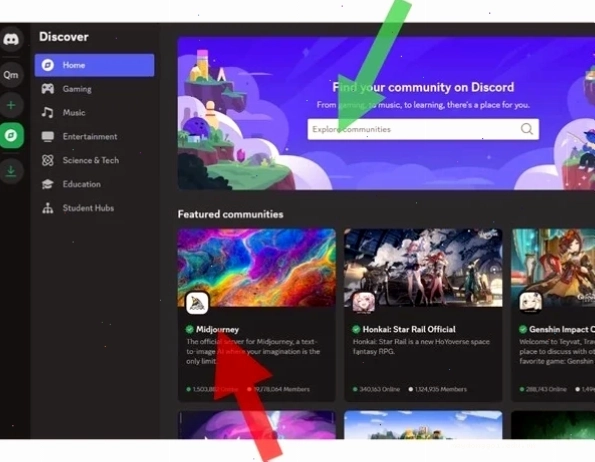Click the Honkai: Star Rail server avatar
This screenshot has height=462, width=595.
(x=364, y=303)
